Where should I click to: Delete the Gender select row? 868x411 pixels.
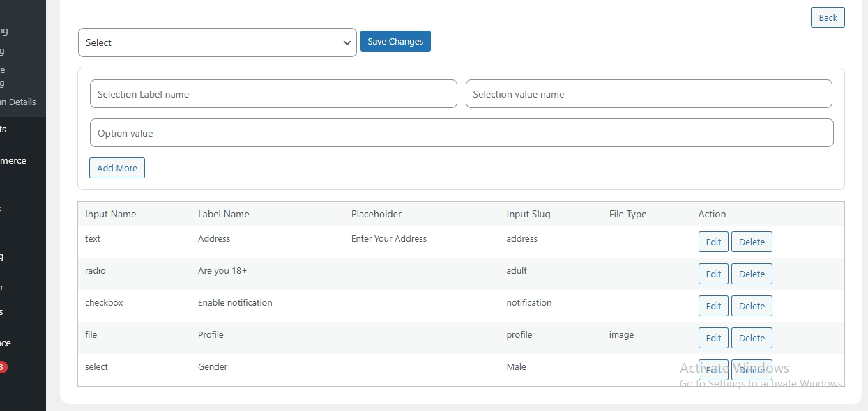752,370
